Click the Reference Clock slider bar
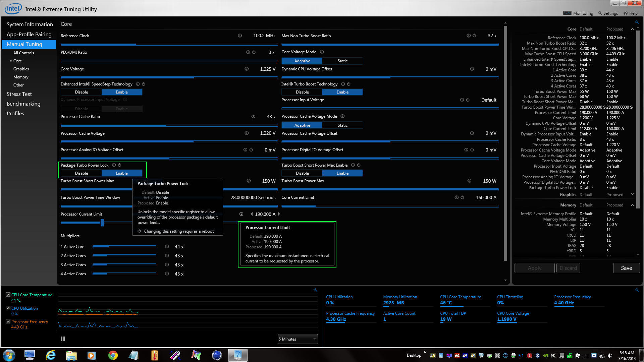The image size is (644, 362). (169, 44)
